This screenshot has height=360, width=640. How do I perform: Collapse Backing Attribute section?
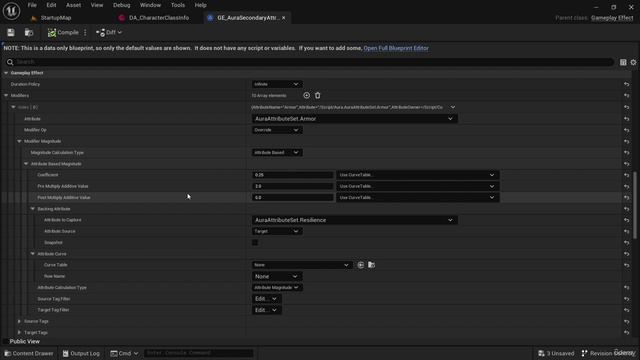coord(33,209)
